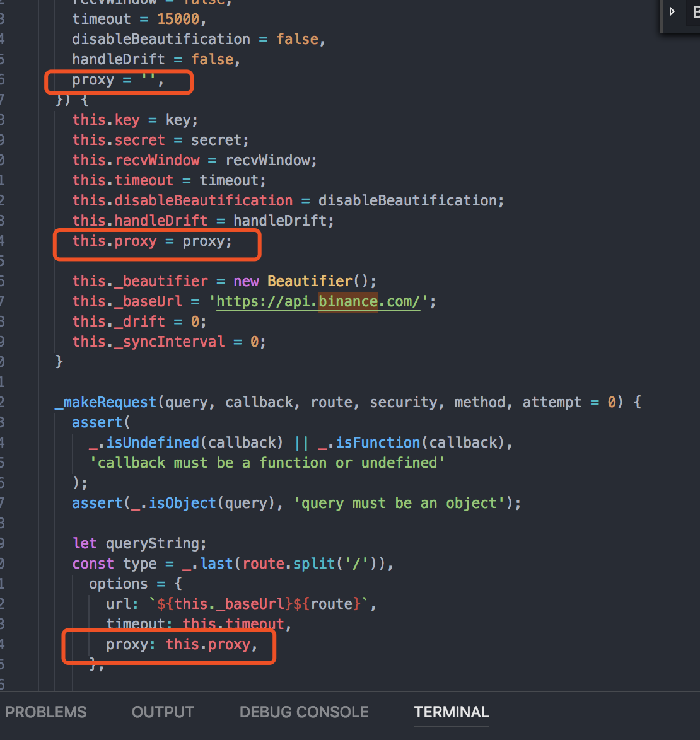Click the '_makeRequest' method name
The image size is (700, 740).
(x=105, y=403)
